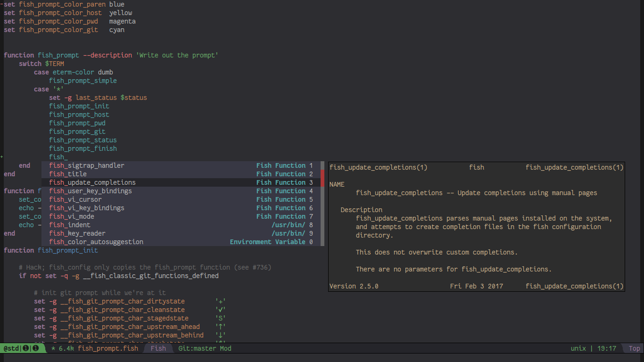Click 'set fish_prompt_color_paren blue' line
The height and width of the screenshot is (362, 644).
(64, 4)
